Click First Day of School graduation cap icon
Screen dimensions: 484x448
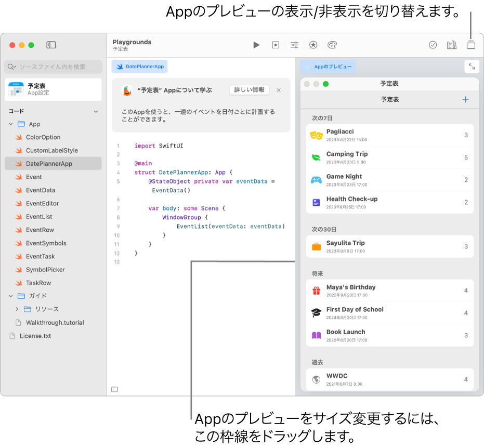pos(317,313)
